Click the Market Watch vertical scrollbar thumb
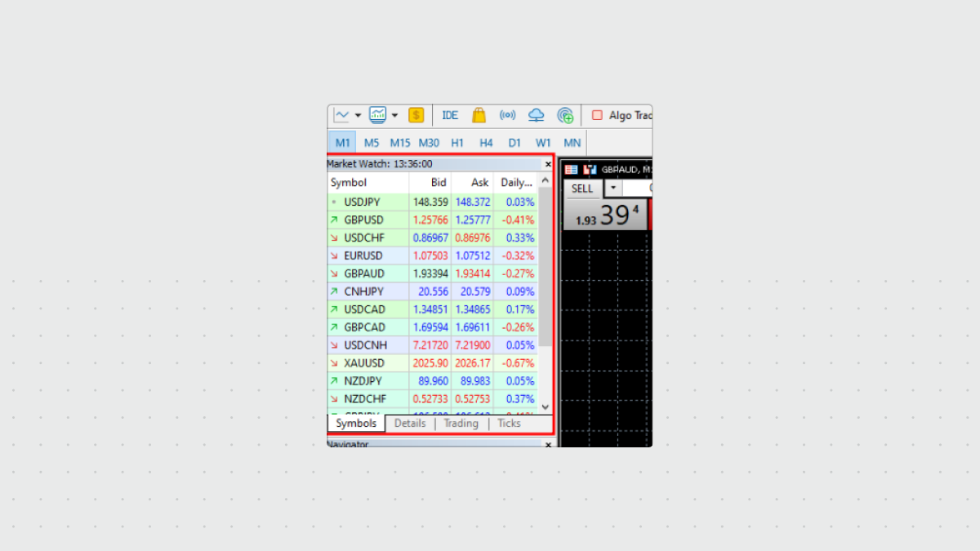The width and height of the screenshot is (980, 551). coord(546,269)
